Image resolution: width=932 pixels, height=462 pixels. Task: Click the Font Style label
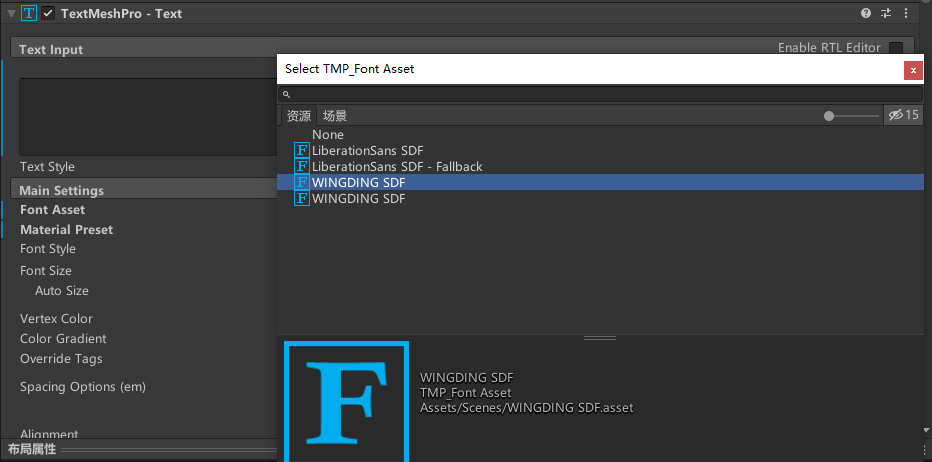(48, 249)
